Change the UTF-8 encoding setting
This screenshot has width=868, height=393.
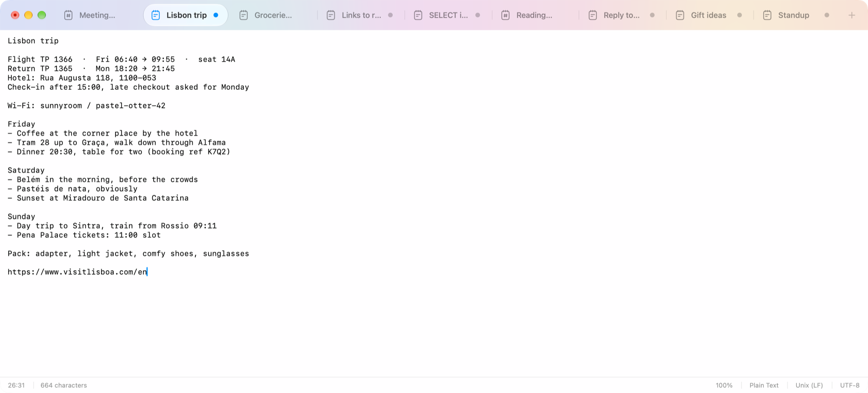click(849, 385)
